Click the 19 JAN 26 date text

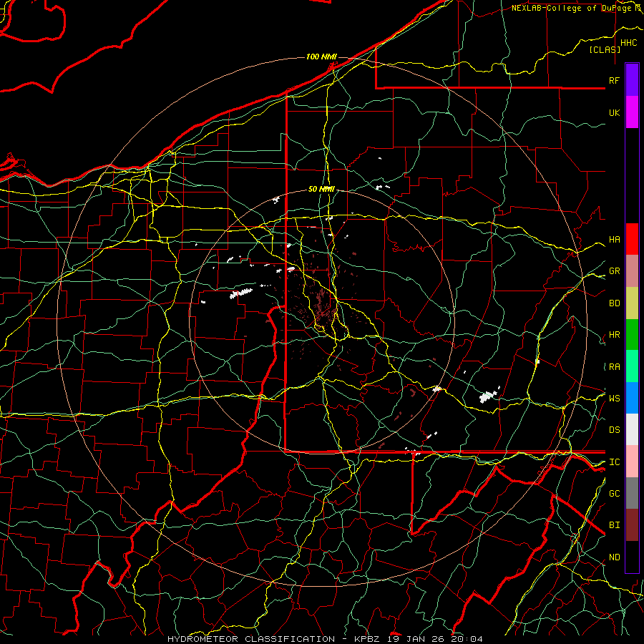[x=416, y=639]
